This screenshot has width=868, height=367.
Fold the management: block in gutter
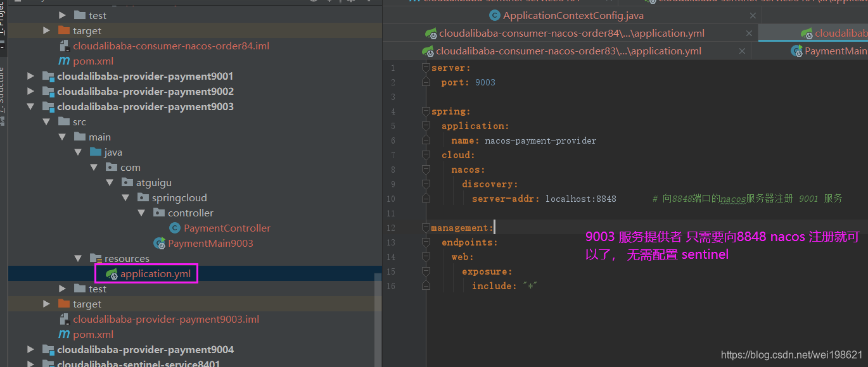click(x=426, y=228)
